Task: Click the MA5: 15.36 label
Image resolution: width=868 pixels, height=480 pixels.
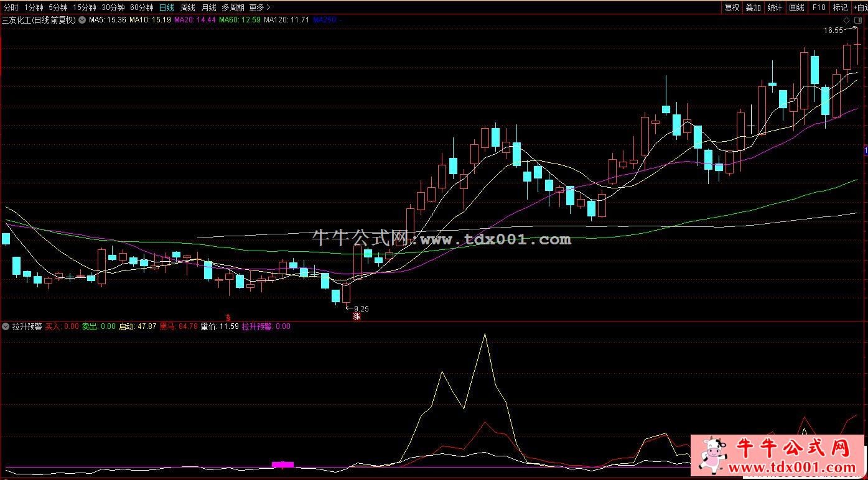Action: click(108, 20)
